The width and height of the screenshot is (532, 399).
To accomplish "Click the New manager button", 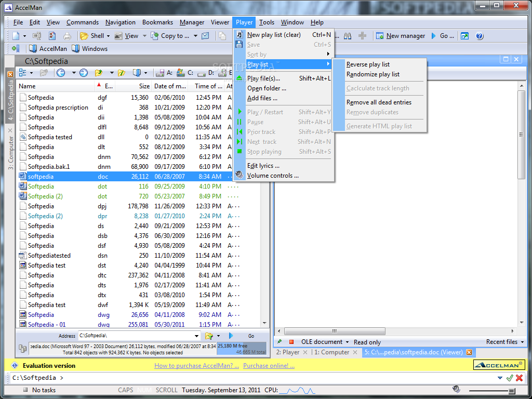I will pos(400,36).
